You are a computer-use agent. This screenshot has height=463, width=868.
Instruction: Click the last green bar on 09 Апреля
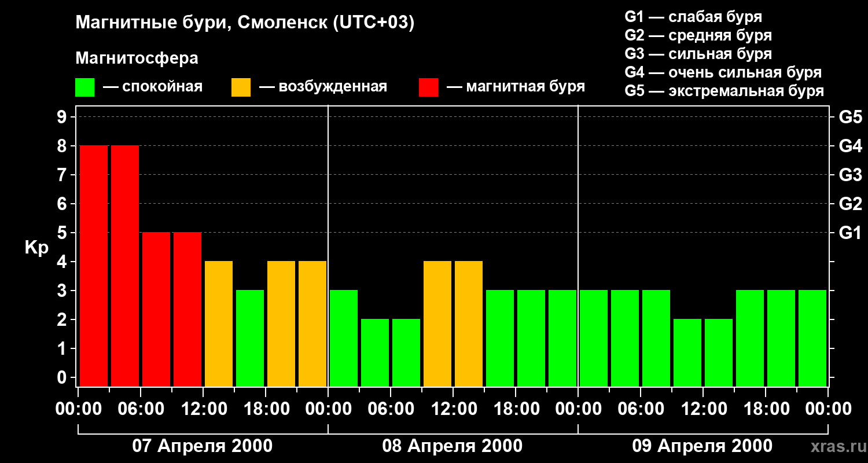pyautogui.click(x=812, y=338)
